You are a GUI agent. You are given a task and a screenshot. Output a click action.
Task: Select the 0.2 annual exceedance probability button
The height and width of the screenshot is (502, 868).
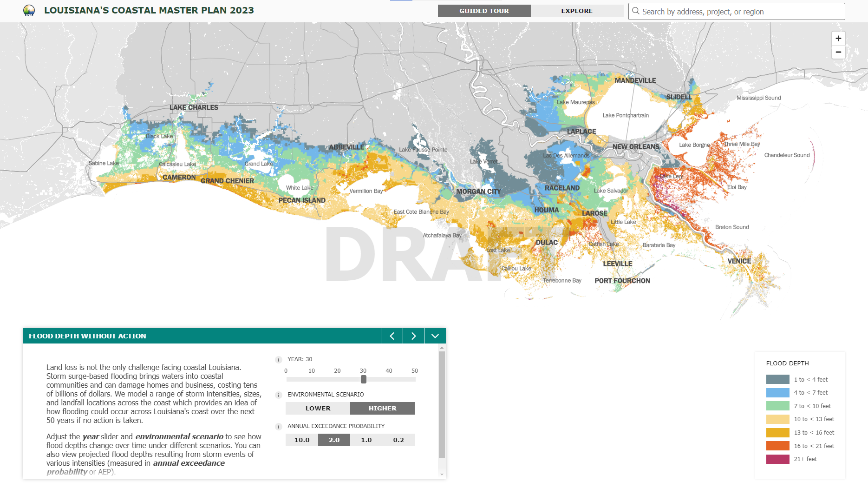click(398, 440)
